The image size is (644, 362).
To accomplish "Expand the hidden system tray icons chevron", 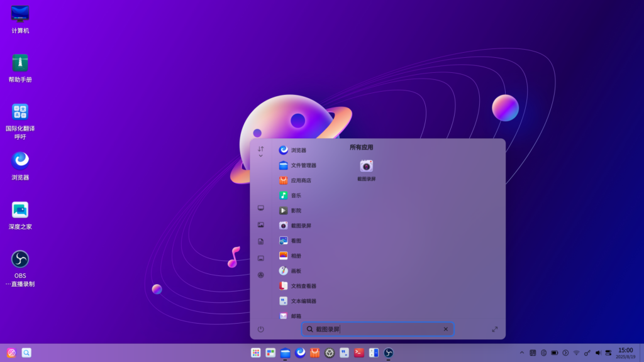I will pos(521,353).
